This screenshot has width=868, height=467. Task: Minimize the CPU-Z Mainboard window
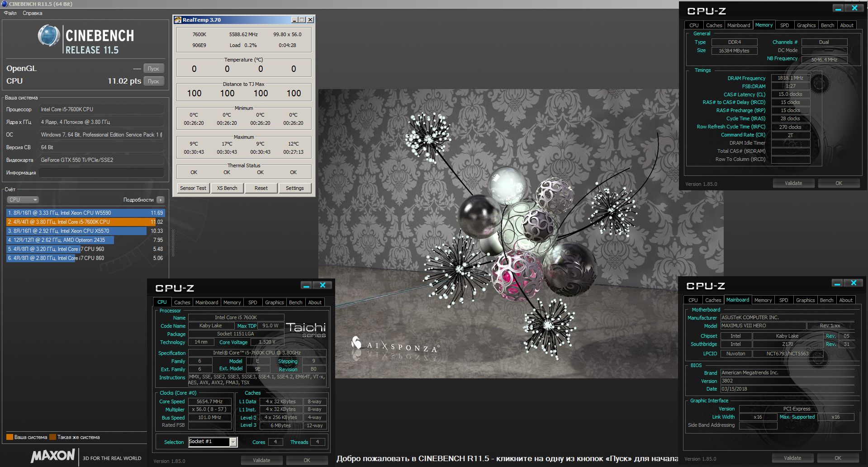click(x=837, y=283)
